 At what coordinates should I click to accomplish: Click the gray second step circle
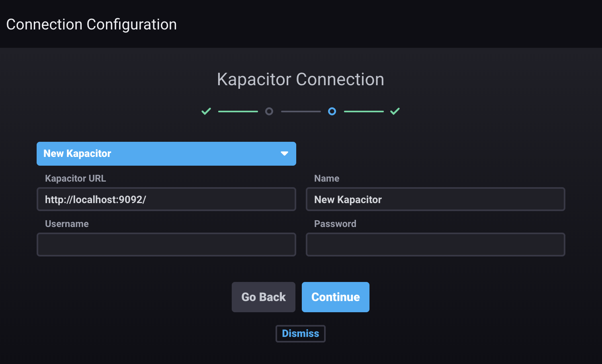pos(269,112)
